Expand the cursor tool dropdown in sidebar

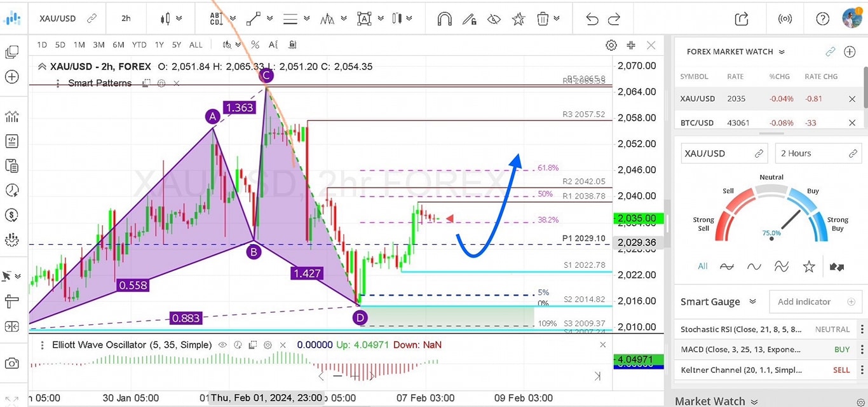18,276
